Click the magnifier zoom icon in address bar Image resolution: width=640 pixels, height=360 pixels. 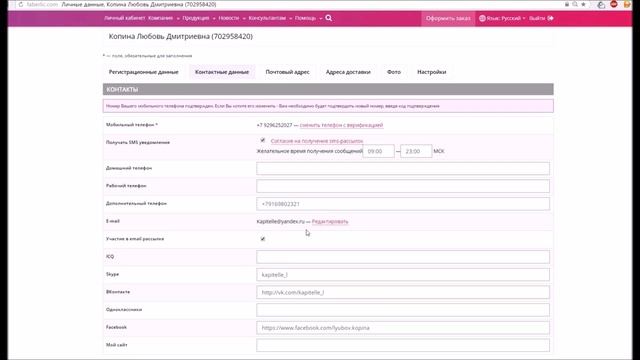(x=575, y=4)
